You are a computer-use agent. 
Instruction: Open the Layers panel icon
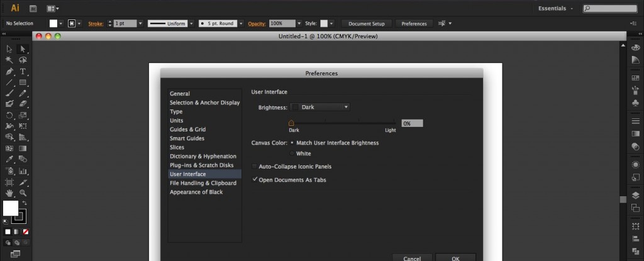pos(635,196)
